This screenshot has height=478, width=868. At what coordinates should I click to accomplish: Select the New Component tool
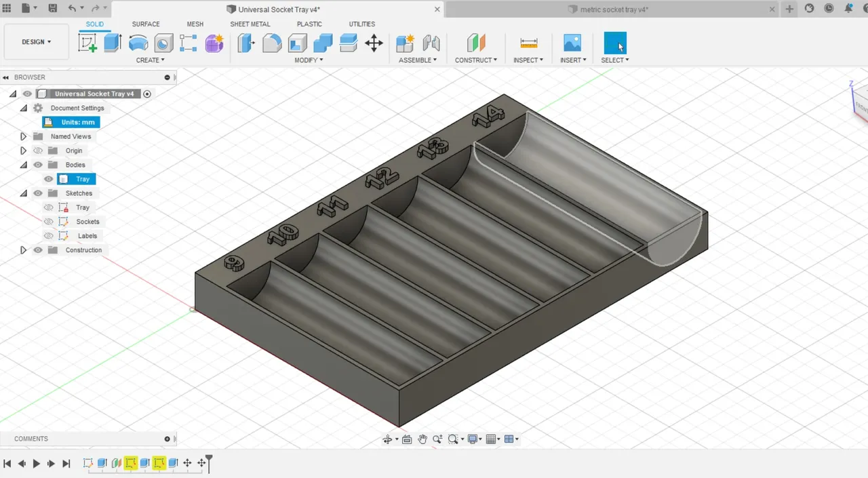(405, 43)
